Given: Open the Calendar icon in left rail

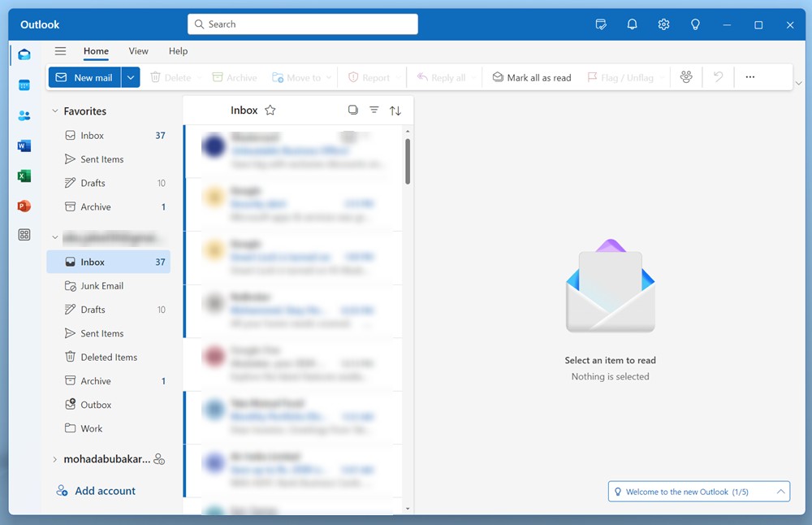Looking at the screenshot, I should pos(24,85).
